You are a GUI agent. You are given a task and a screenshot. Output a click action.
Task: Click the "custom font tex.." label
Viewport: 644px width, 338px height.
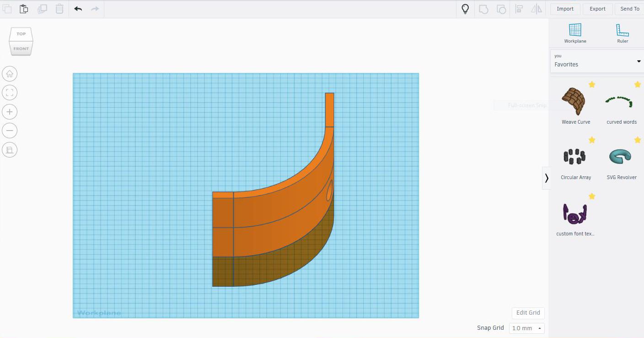(x=575, y=234)
